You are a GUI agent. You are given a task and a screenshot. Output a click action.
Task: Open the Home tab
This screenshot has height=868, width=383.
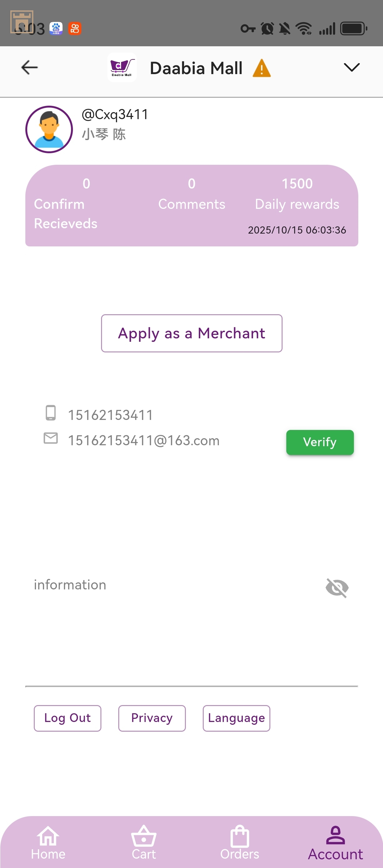48,842
